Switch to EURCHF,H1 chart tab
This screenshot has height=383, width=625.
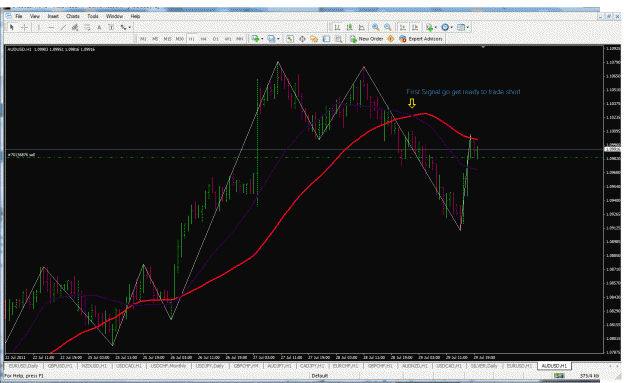click(x=346, y=366)
